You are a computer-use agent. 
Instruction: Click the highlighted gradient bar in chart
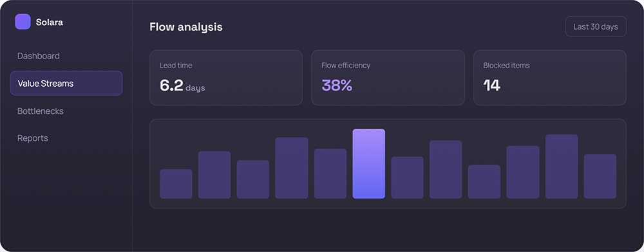(x=369, y=164)
